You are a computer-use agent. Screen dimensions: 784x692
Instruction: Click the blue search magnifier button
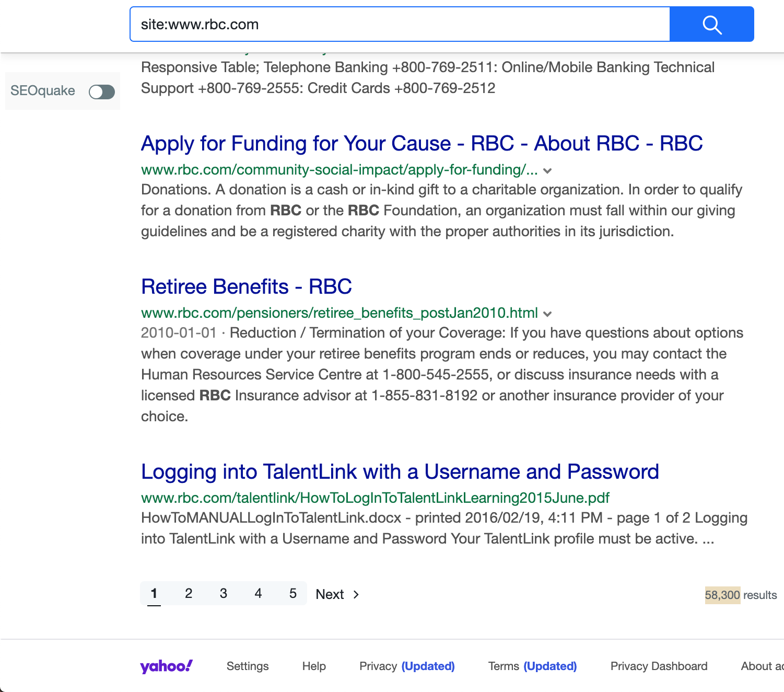[x=711, y=24]
